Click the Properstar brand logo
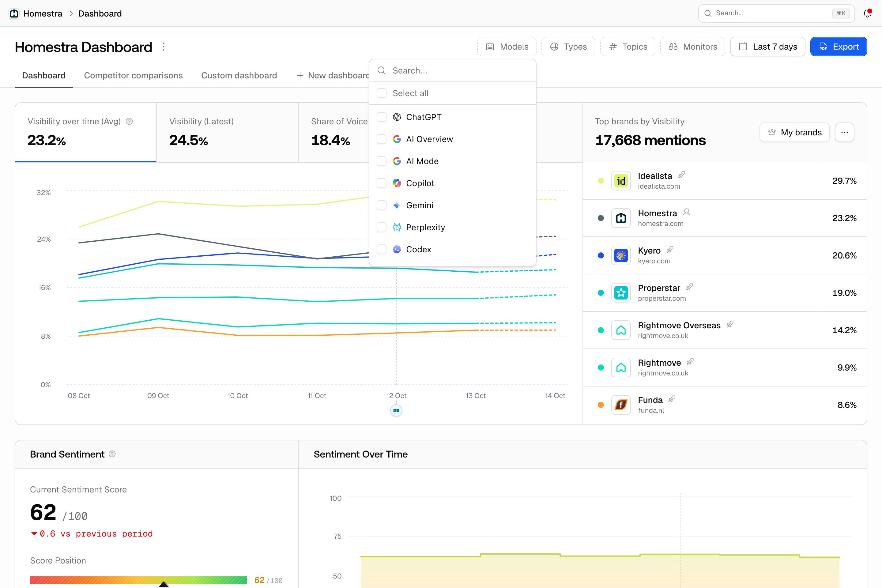Viewport: 882px width, 588px height. click(x=621, y=293)
